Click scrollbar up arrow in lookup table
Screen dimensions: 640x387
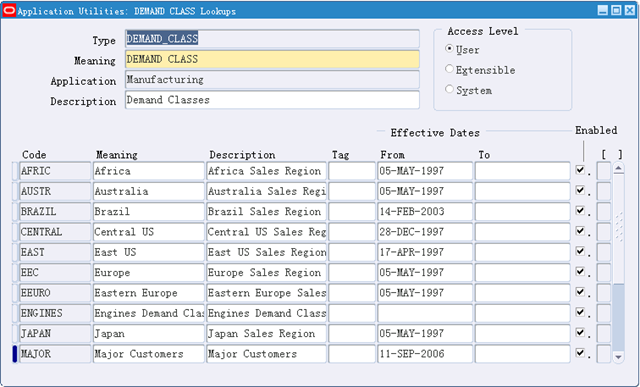tap(618, 168)
